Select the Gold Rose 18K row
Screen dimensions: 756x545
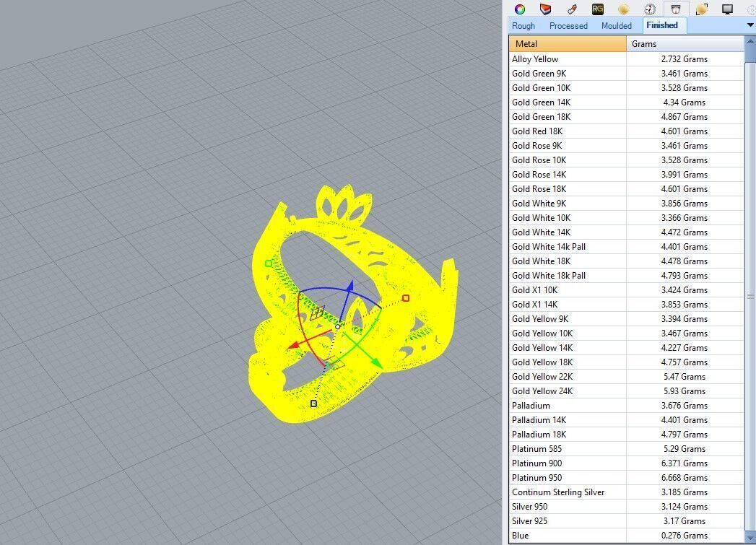[626, 189]
